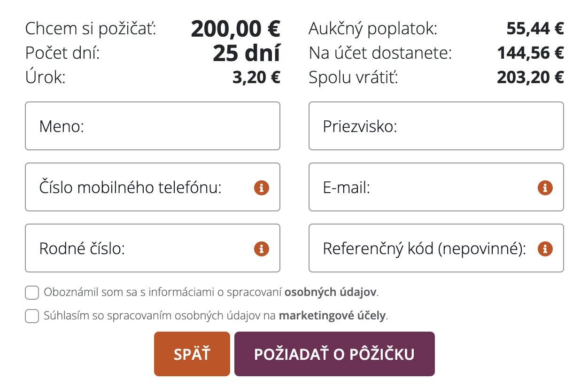588x388 pixels.
Task: Click info icon in mobile phone number field
Action: (x=262, y=188)
